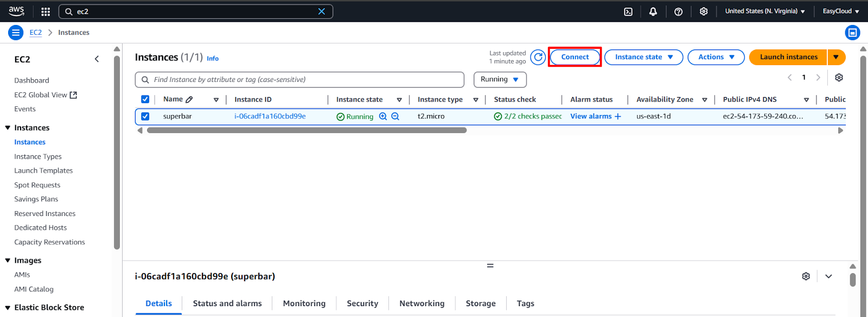
Task: Open the Instance state dropdown button
Action: (643, 57)
